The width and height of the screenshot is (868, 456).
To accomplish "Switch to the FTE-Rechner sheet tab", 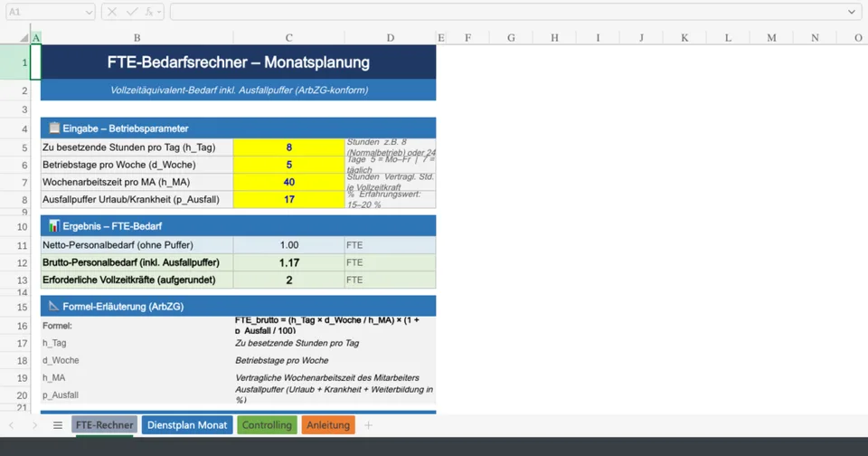I will (x=104, y=425).
